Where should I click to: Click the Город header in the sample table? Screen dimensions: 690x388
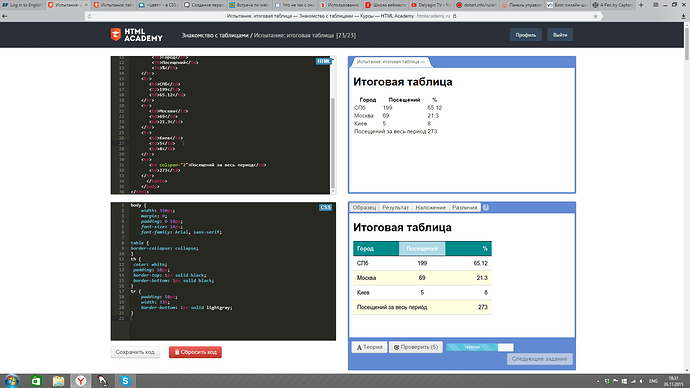point(376,249)
